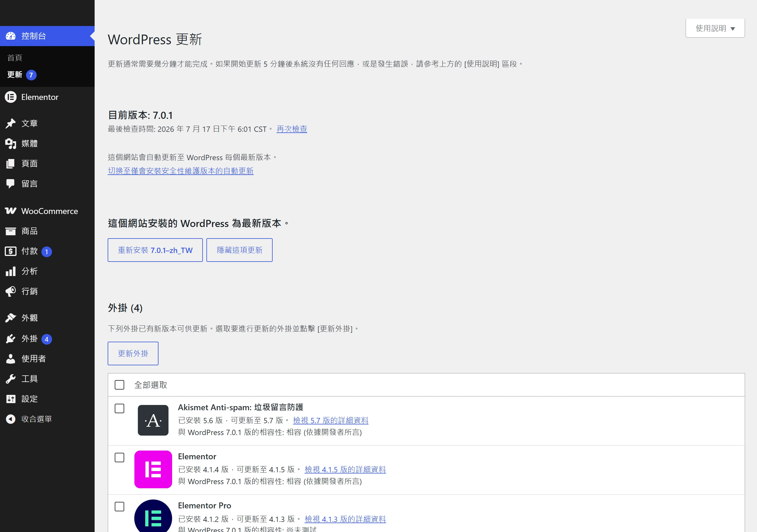Click the 外掛 (4) section heading
The image size is (757, 532).
pos(125,308)
